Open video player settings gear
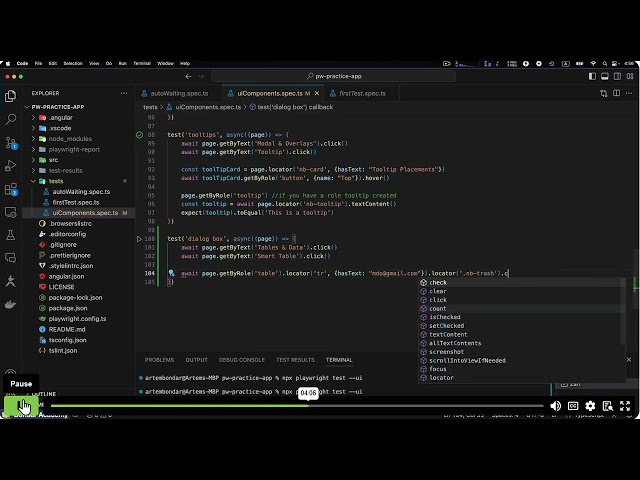 [590, 406]
